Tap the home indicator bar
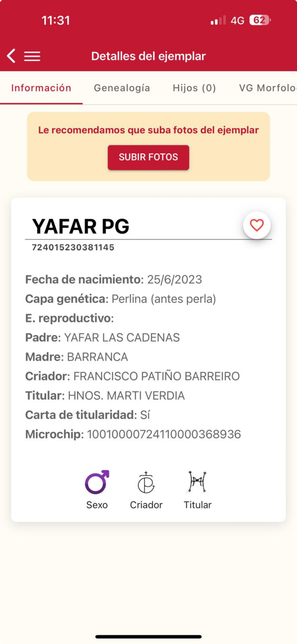Screen dimensions: 297x644 click(148, 636)
